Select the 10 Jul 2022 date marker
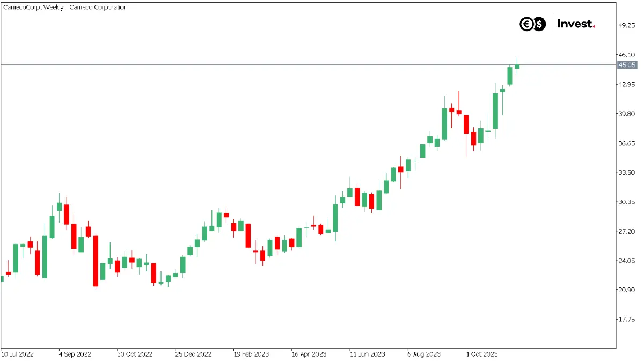This screenshot has height=362, width=644. tap(18, 354)
